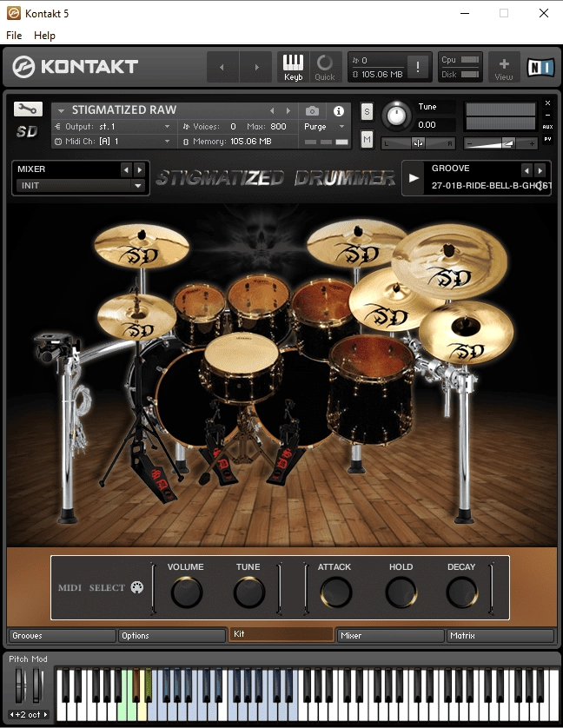Open the instrument name dropdown arrow
Screen dimensions: 563x728
[x=61, y=111]
